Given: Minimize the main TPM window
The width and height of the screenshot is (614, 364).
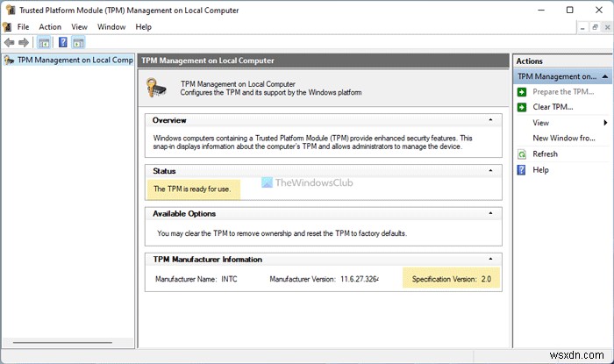Looking at the screenshot, I should point(541,11).
